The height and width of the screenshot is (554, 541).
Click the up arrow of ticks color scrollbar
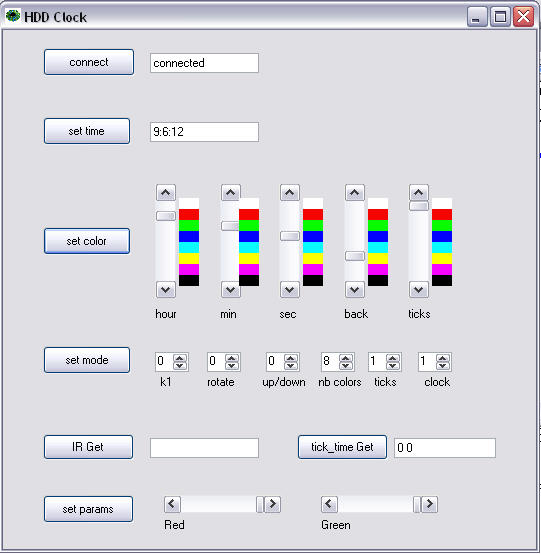(x=419, y=193)
